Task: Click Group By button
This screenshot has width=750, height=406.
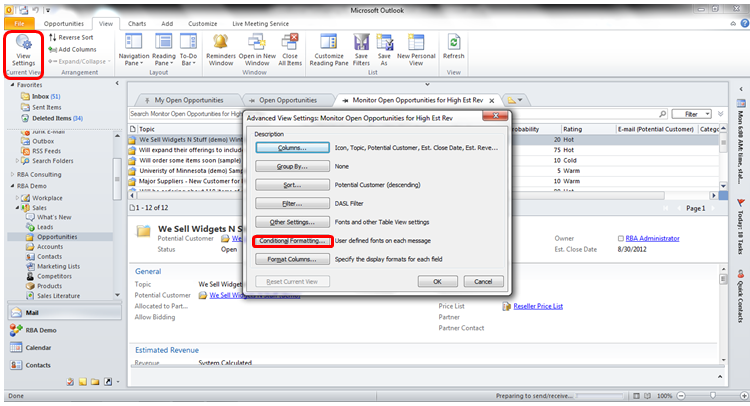Action: (292, 166)
